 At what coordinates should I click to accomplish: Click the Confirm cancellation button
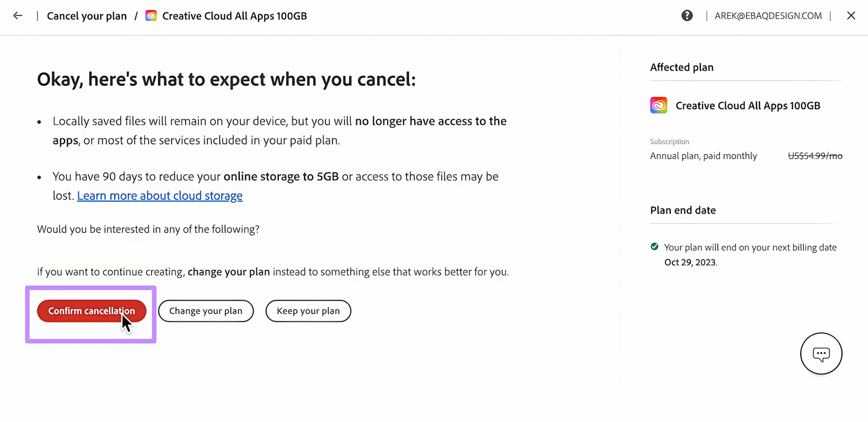pyautogui.click(x=92, y=311)
